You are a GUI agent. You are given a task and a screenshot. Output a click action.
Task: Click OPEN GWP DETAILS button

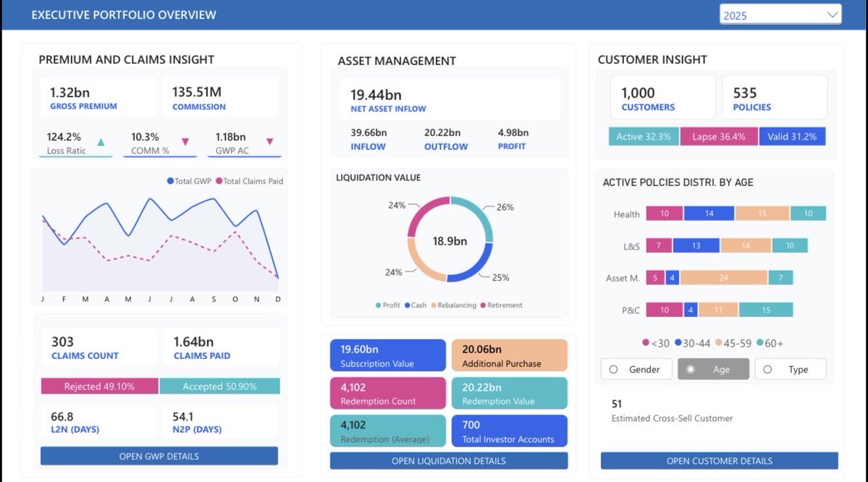(x=159, y=456)
